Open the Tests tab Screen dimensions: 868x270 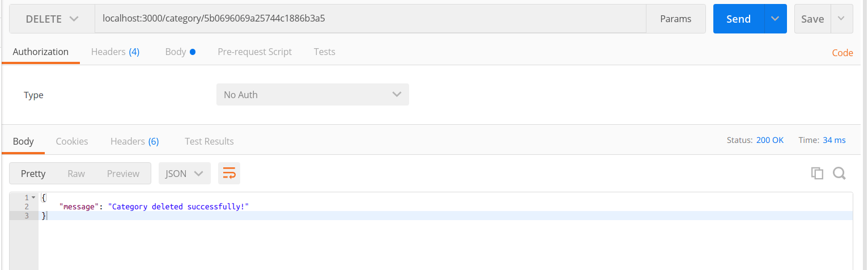pyautogui.click(x=325, y=52)
